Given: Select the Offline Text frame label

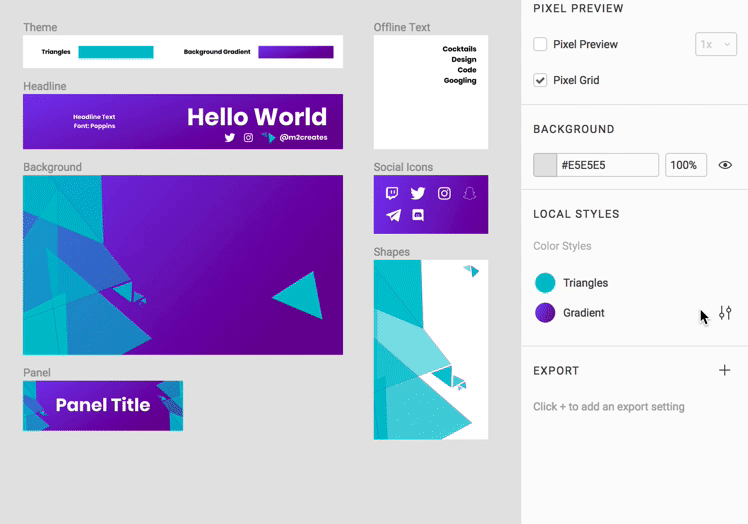Looking at the screenshot, I should (402, 27).
